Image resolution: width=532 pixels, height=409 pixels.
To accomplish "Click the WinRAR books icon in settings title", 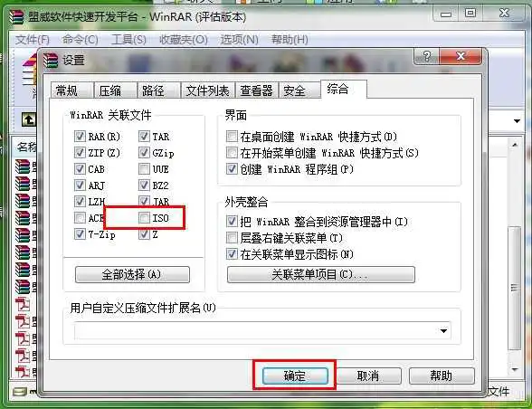I will tap(51, 60).
